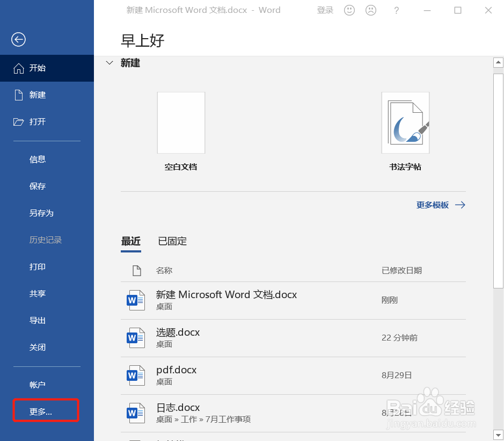
Task: Click the 登录 sign-in link
Action: pos(325,10)
